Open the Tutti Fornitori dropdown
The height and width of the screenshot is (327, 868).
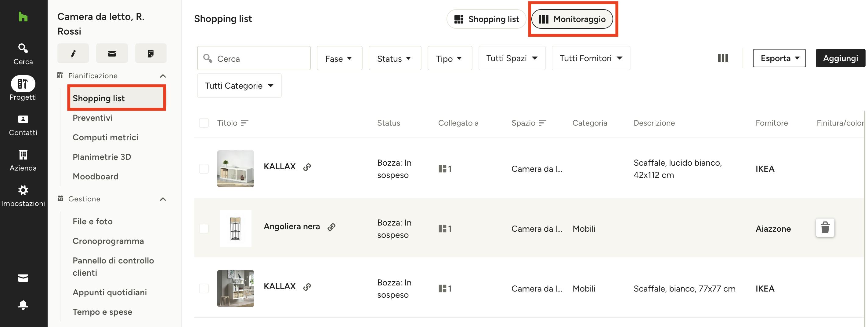tap(591, 58)
